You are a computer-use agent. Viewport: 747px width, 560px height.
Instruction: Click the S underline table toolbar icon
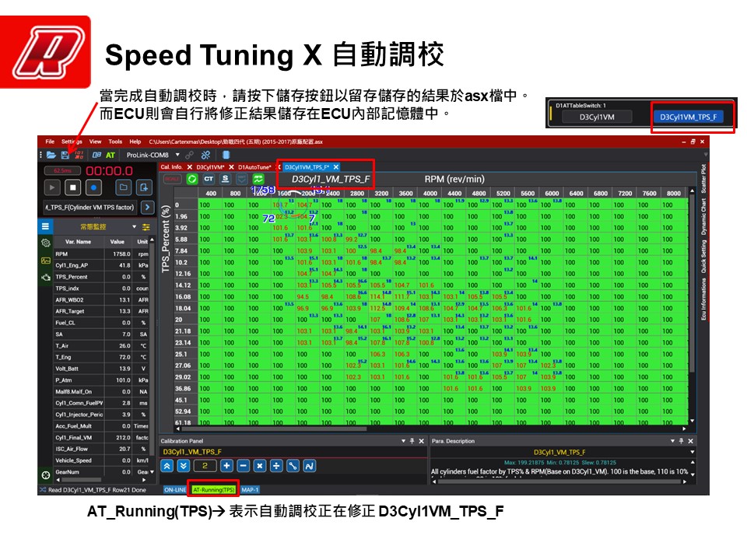(226, 179)
